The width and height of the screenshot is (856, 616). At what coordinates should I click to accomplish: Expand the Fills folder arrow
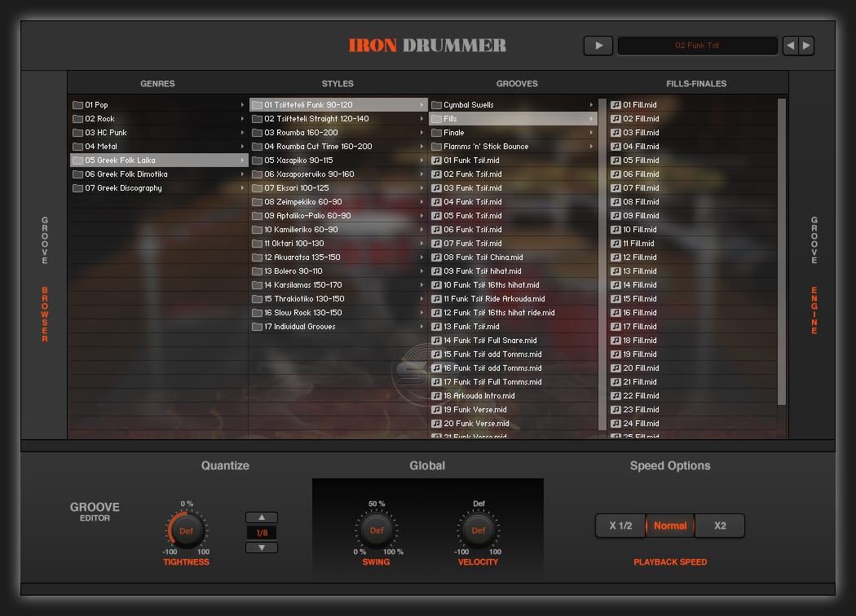(x=591, y=119)
